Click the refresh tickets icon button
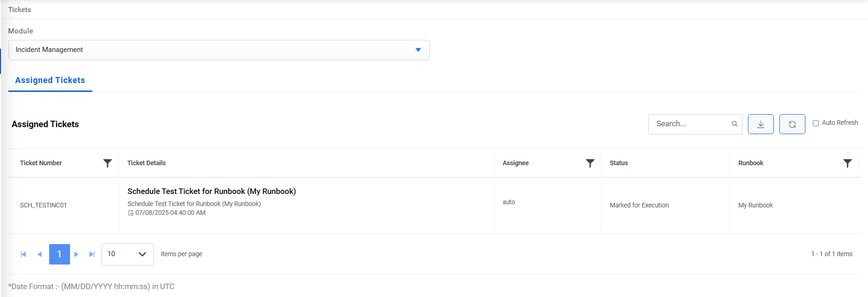The width and height of the screenshot is (868, 297). 792,124
